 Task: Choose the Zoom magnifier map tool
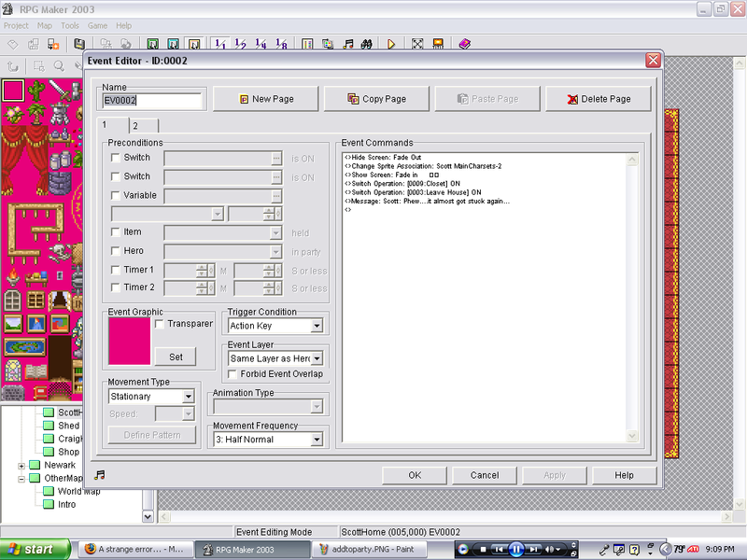[x=59, y=66]
